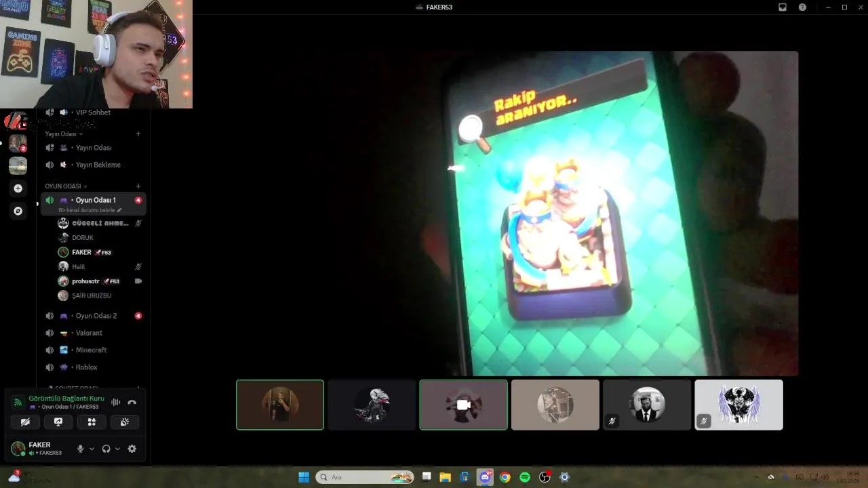Open activities launcher button
Viewport: 868px width, 488px height.
point(92,422)
